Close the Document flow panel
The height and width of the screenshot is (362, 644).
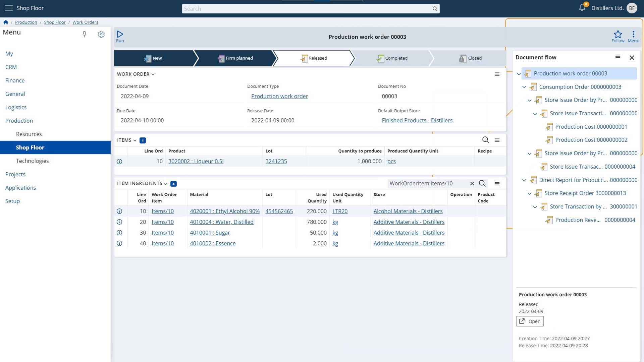(x=632, y=57)
